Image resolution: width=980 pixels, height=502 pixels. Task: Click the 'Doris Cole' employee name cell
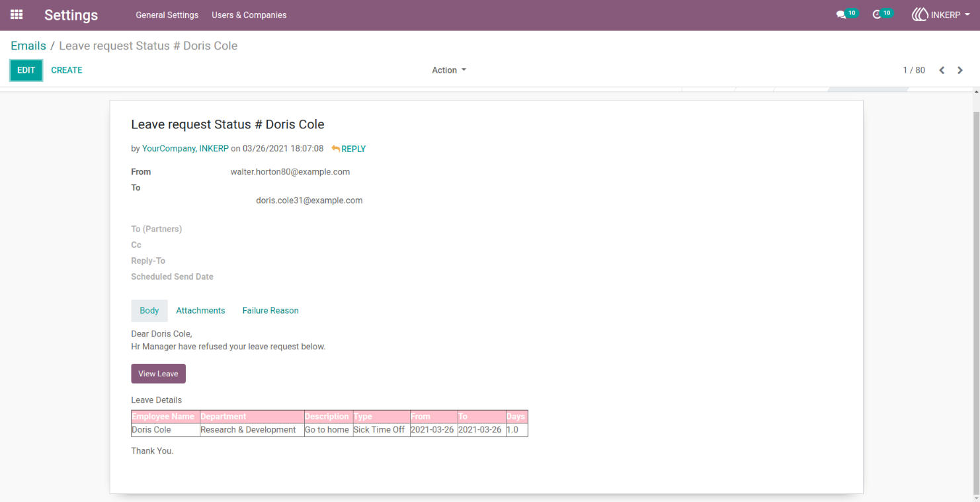click(165, 430)
